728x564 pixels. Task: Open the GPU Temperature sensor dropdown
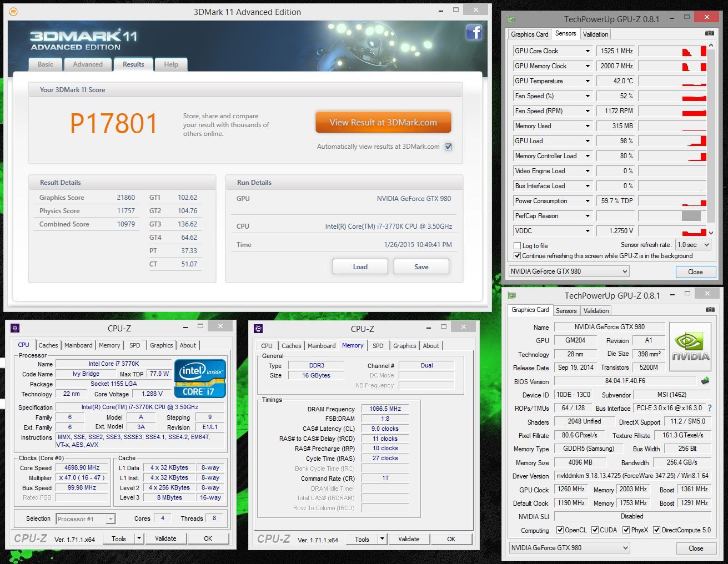click(x=588, y=81)
